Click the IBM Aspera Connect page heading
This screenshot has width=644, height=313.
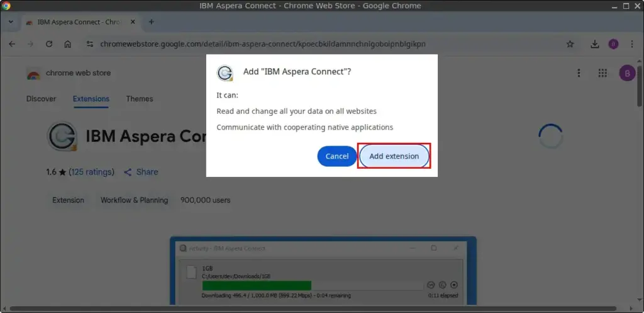(146, 136)
